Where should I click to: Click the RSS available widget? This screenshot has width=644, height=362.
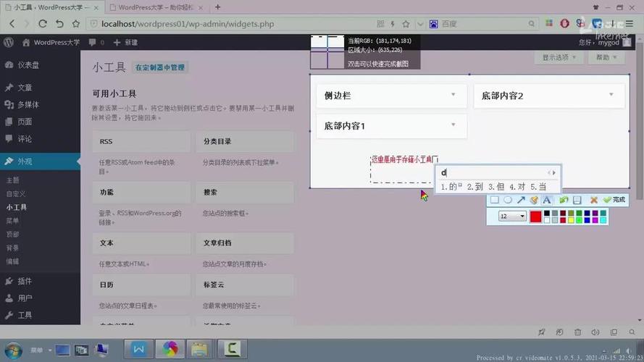point(141,141)
